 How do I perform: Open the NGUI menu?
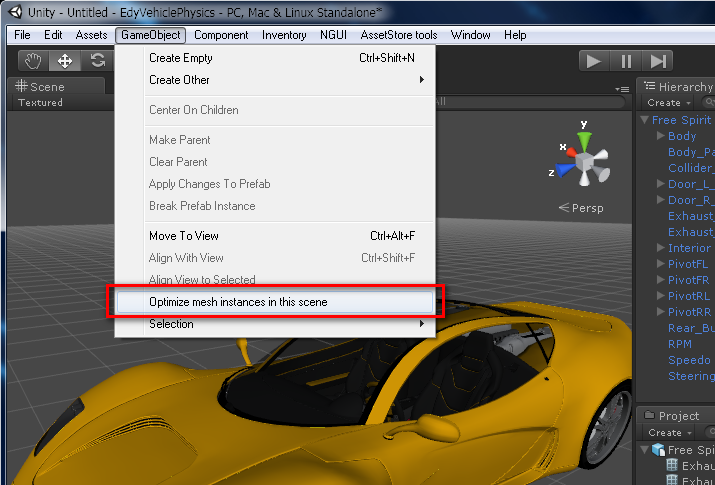pos(333,35)
